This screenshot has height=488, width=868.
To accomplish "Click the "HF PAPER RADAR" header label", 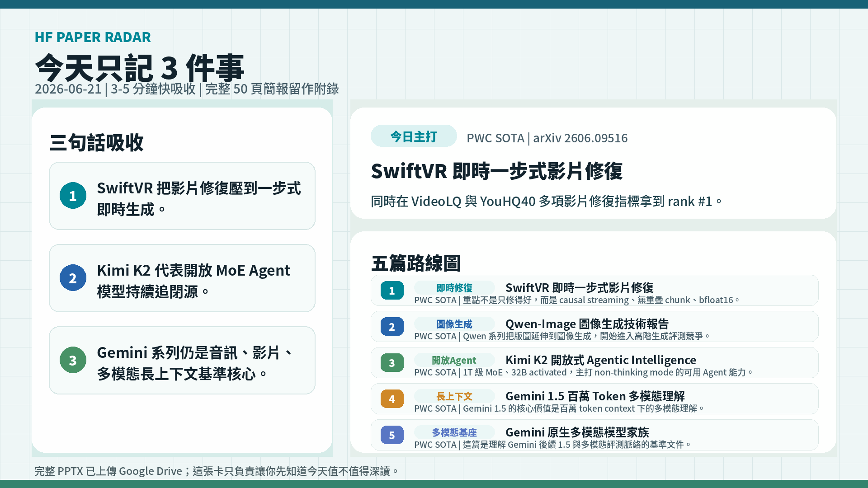I will [x=93, y=37].
